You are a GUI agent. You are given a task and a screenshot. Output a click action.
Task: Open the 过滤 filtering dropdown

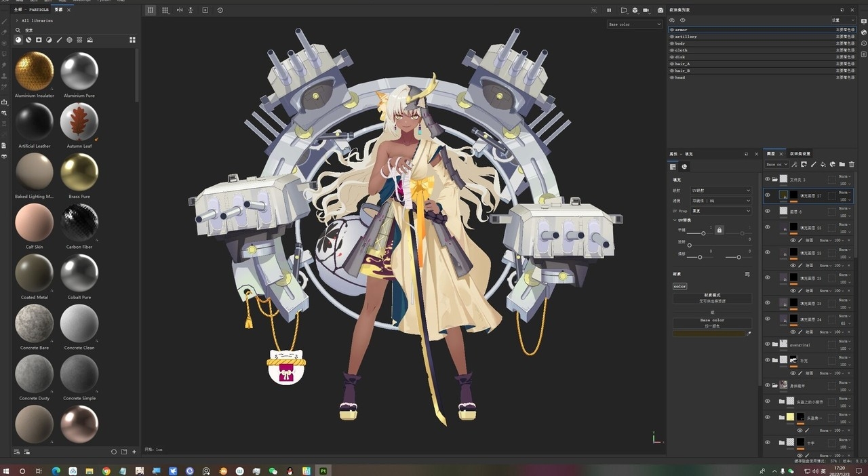coord(721,201)
